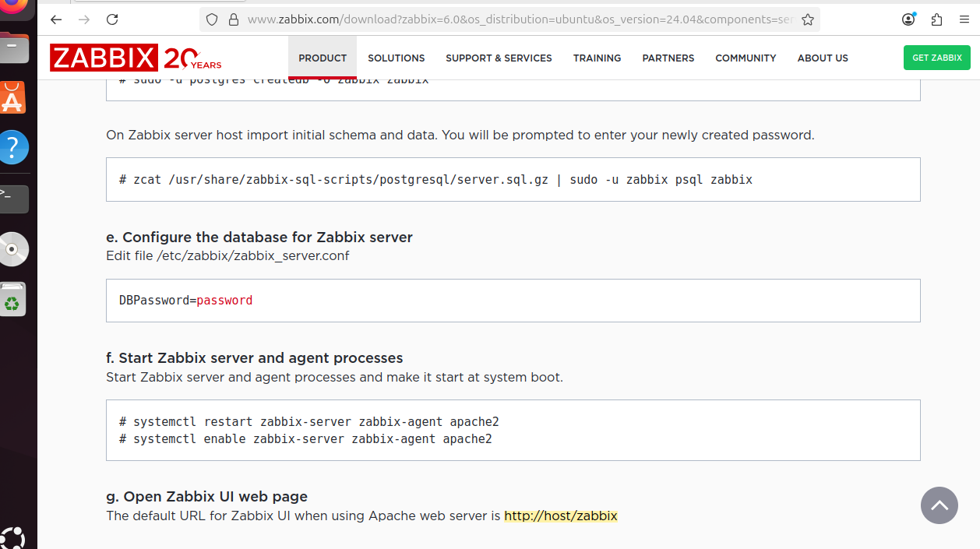
Task: Open the Firefox account icon
Action: coord(908,19)
